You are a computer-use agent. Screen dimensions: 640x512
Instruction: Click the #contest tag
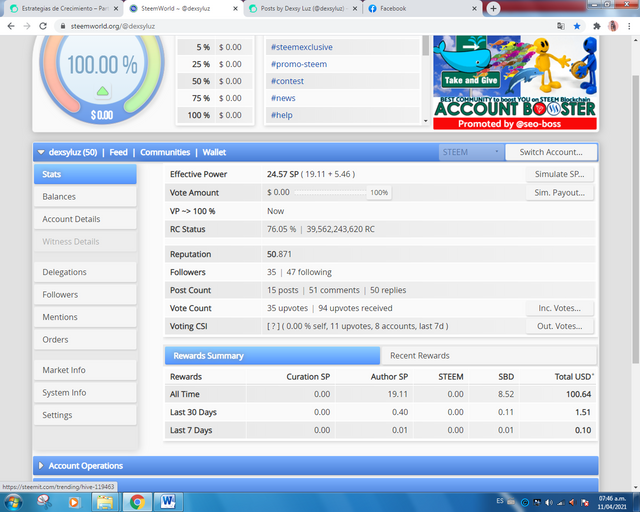click(287, 81)
